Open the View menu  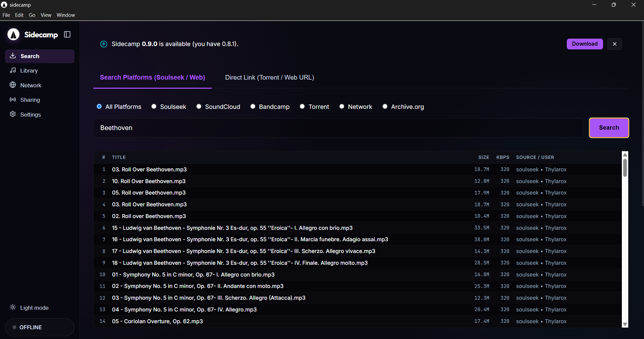(x=46, y=15)
